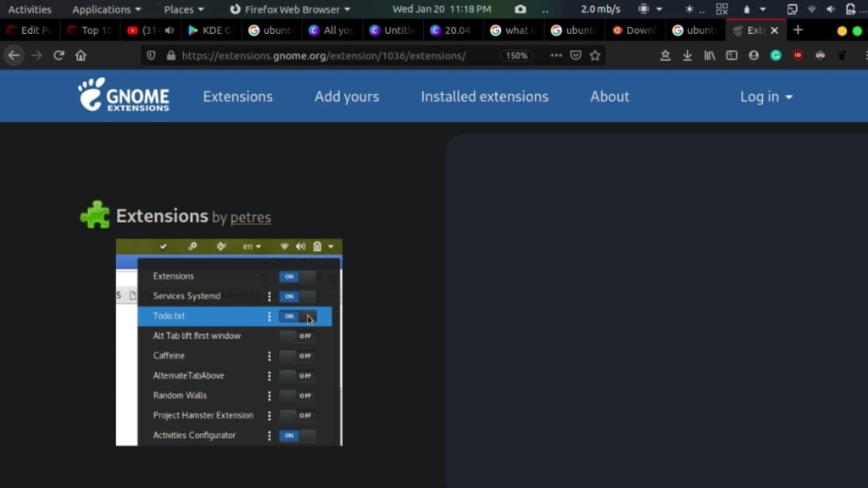This screenshot has height=488, width=868.
Task: Open Extensions in the blue navigation bar
Action: click(x=237, y=97)
